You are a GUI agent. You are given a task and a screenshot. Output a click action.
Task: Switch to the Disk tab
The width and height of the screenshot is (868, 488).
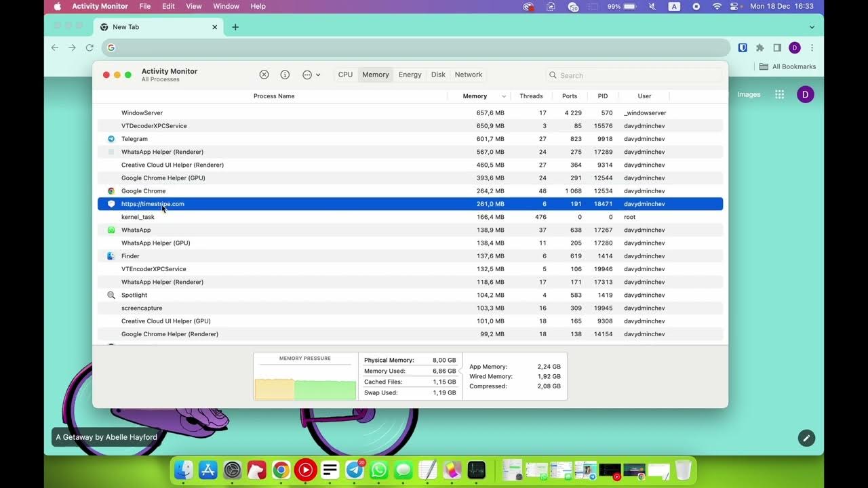click(439, 75)
